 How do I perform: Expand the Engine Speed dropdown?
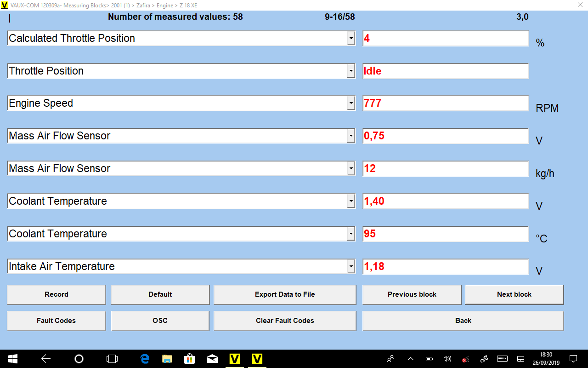coord(351,103)
